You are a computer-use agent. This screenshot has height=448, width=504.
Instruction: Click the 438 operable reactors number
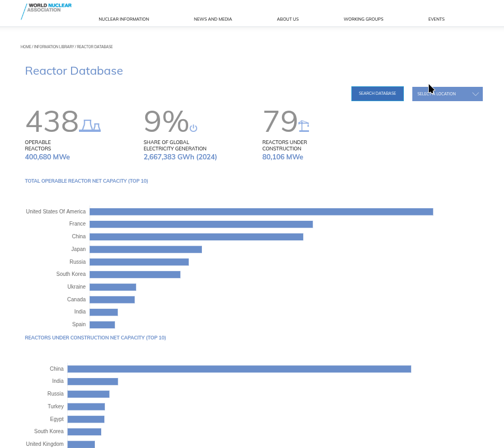coord(52,122)
